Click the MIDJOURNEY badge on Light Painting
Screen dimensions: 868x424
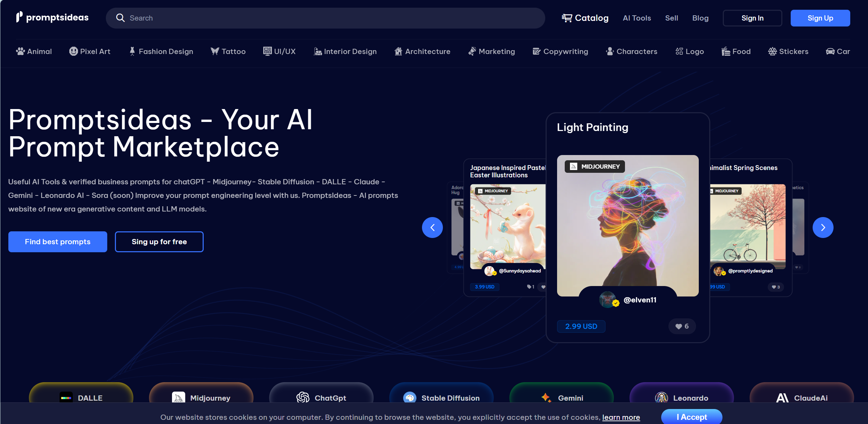click(595, 167)
